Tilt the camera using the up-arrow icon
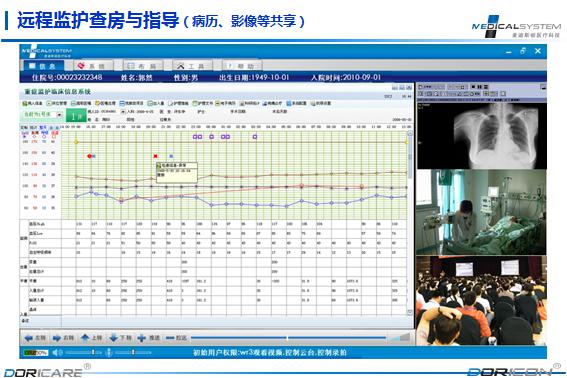Viewport: 567px width, 378px height. click(x=85, y=338)
